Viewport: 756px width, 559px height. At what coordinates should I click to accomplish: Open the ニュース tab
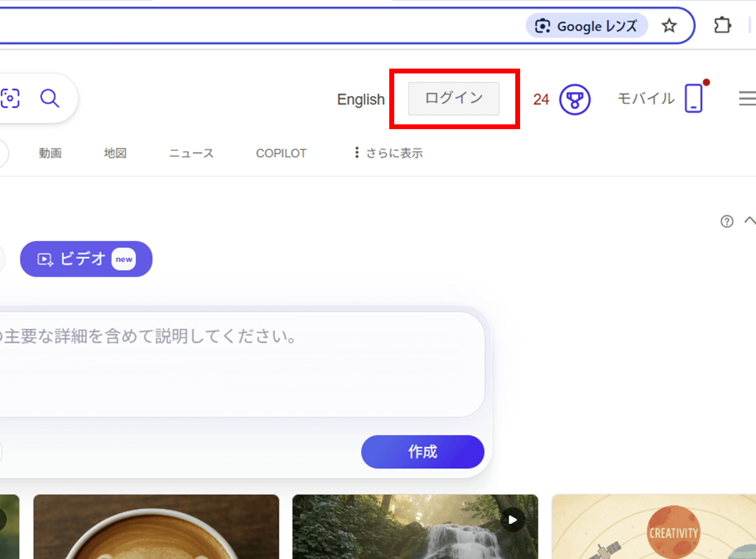[191, 153]
